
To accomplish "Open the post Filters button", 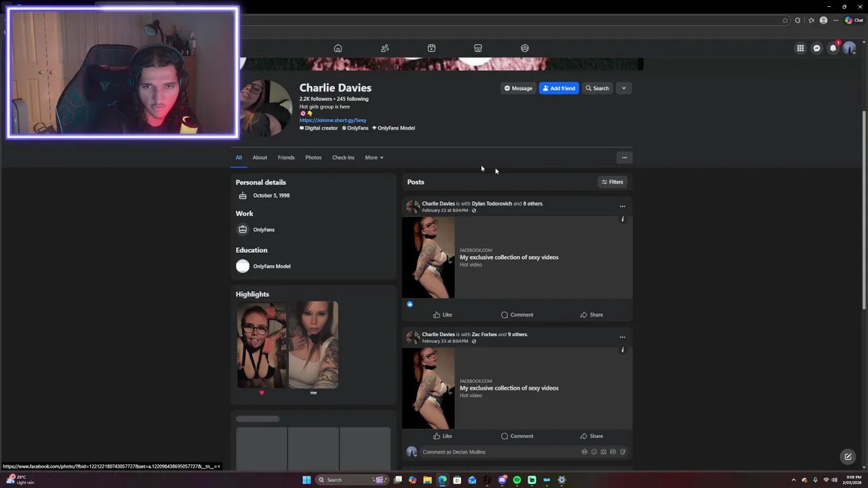I will [612, 182].
